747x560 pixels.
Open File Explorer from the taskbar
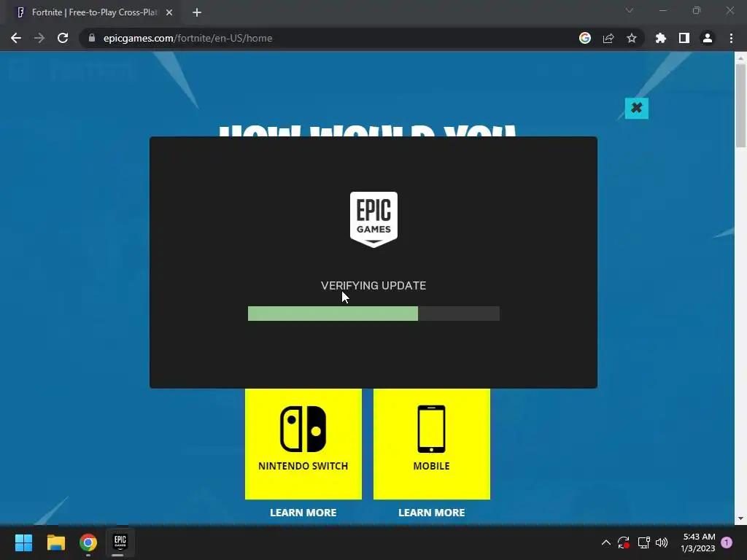pos(55,542)
